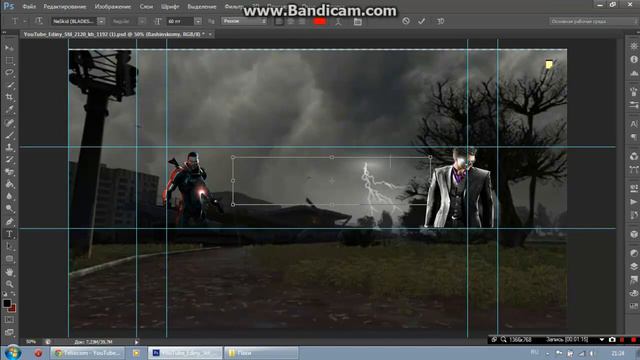640x360 pixels.
Task: Select the Rectangular Marquee tool
Action: pyautogui.click(x=9, y=60)
